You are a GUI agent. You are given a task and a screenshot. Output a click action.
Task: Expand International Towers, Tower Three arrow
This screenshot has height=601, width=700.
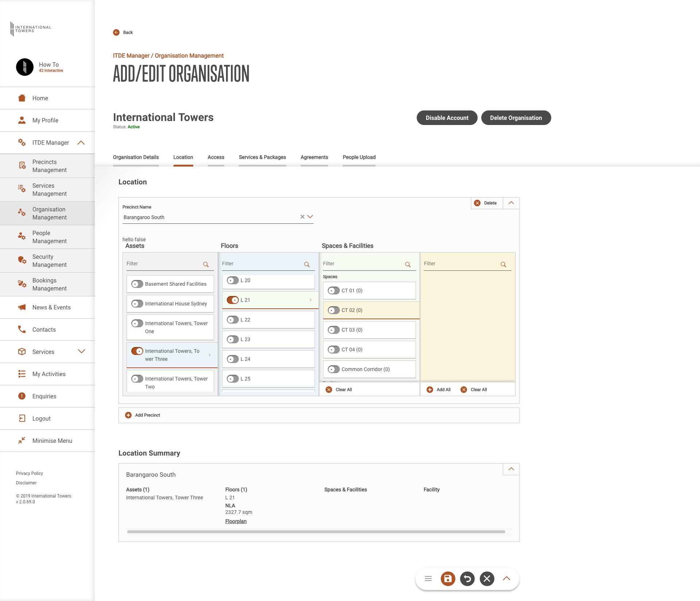[210, 355]
